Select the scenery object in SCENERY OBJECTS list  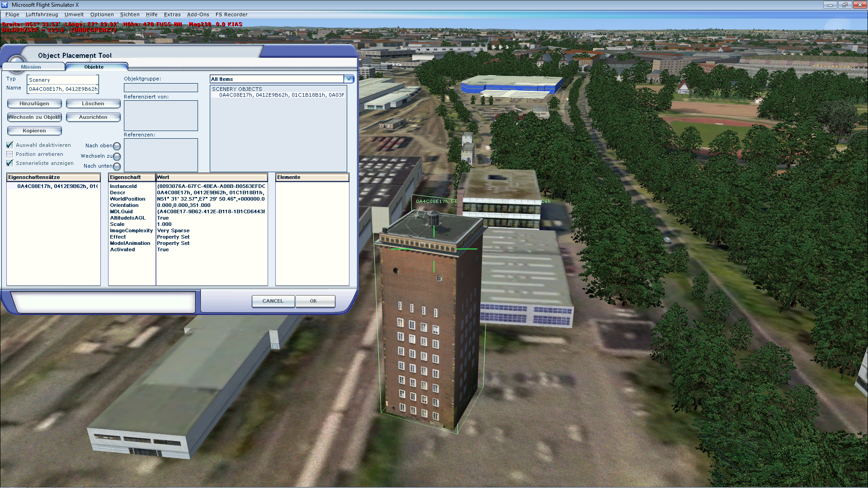[281, 95]
